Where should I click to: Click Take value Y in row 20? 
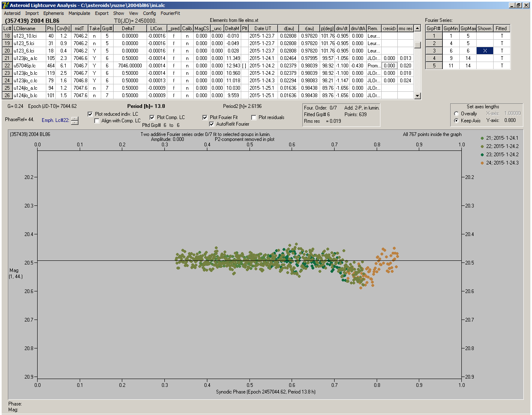click(x=94, y=51)
